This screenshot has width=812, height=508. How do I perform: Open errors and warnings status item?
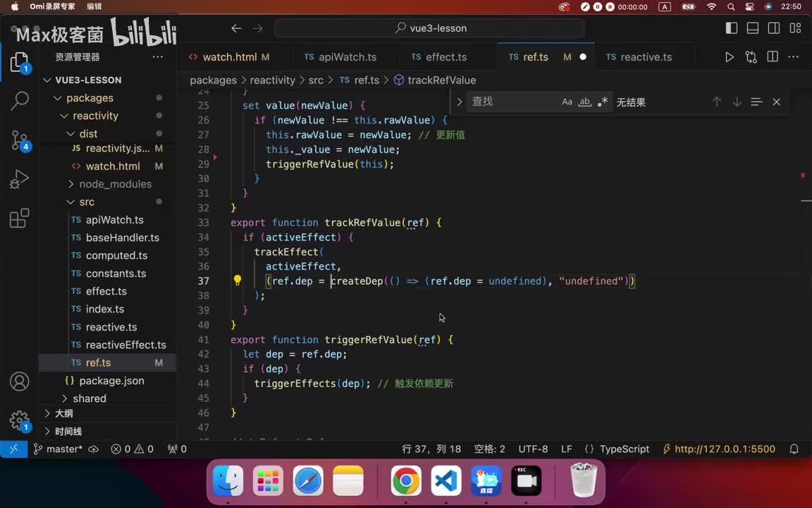132,449
